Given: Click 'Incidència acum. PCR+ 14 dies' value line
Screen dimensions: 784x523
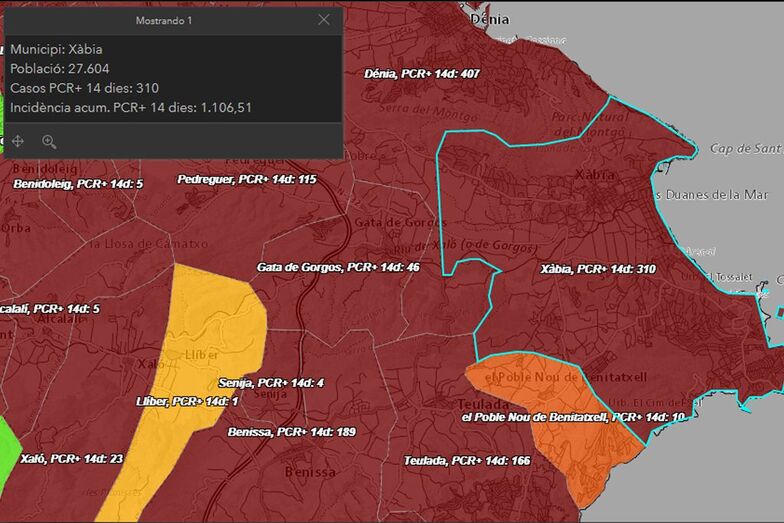Looking at the screenshot, I should pyautogui.click(x=131, y=108).
